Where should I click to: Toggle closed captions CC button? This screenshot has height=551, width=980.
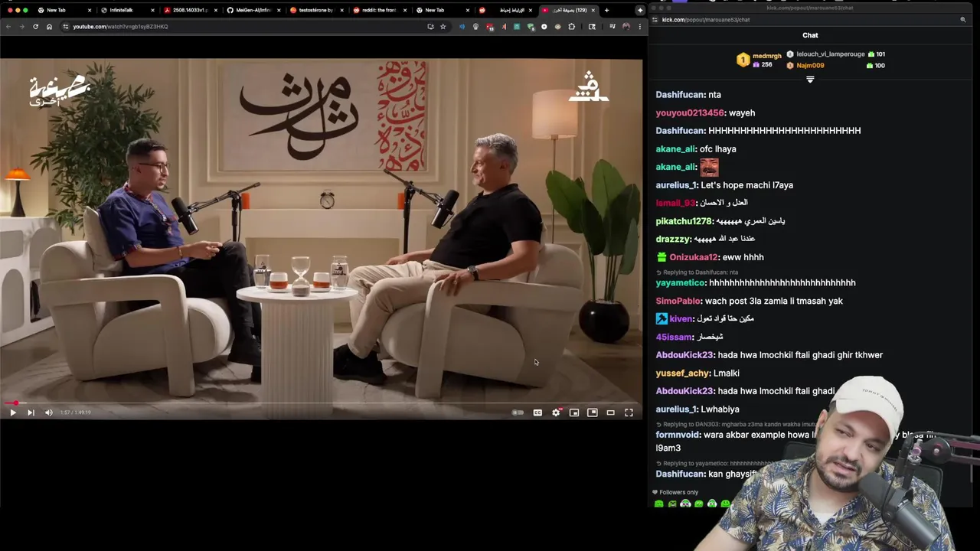point(537,412)
